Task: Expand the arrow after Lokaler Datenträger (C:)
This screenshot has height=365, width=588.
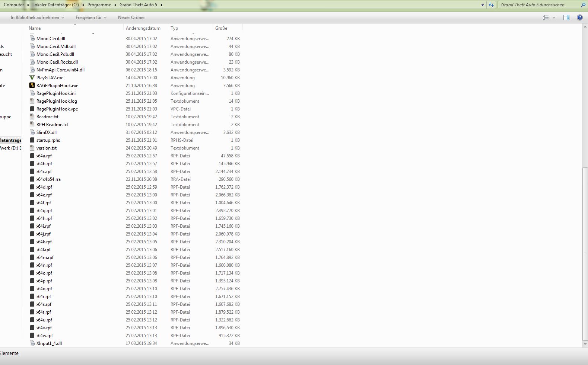Action: [x=83, y=5]
